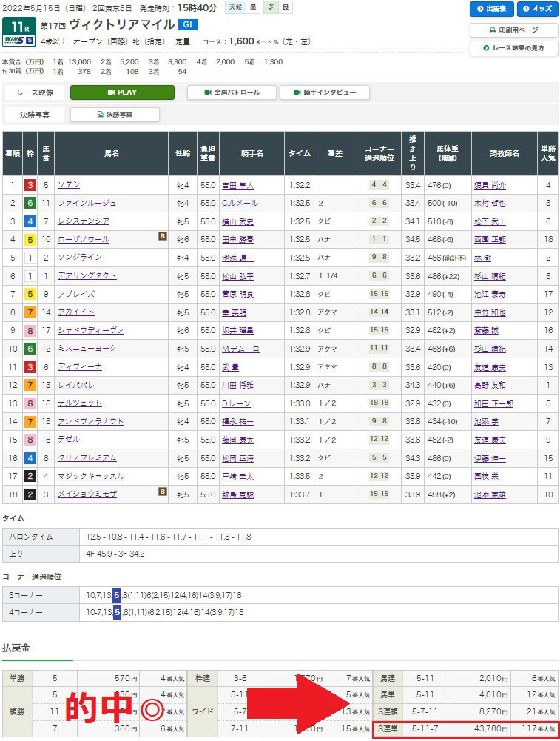Click the 印刷用ページ print page button
560x741 pixels.
[513, 30]
